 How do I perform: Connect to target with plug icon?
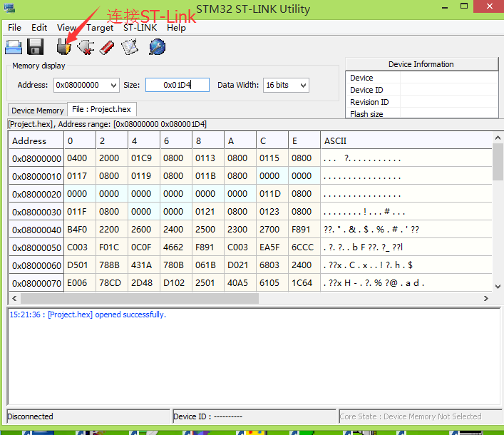[65, 47]
